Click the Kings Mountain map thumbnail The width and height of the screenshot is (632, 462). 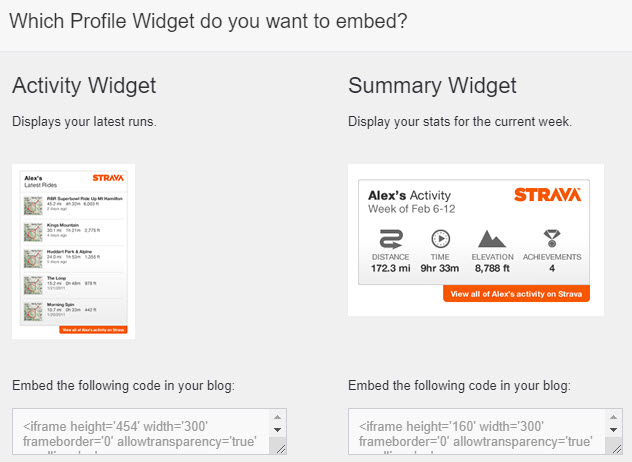point(37,231)
